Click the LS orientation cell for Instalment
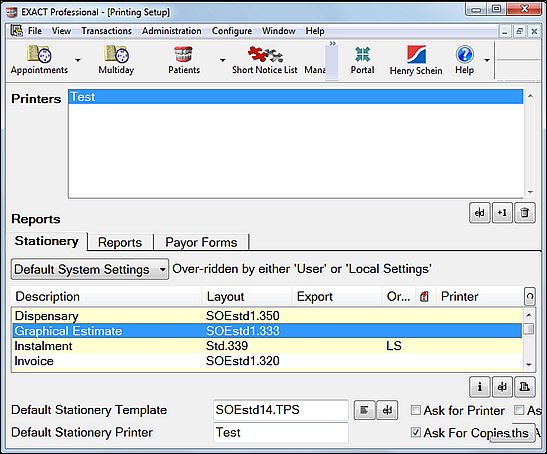This screenshot has height=454, width=547. coord(394,346)
